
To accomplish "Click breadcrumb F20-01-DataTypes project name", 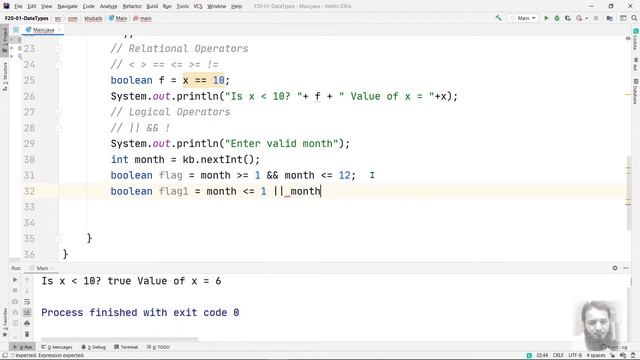I will pyautogui.click(x=27, y=18).
